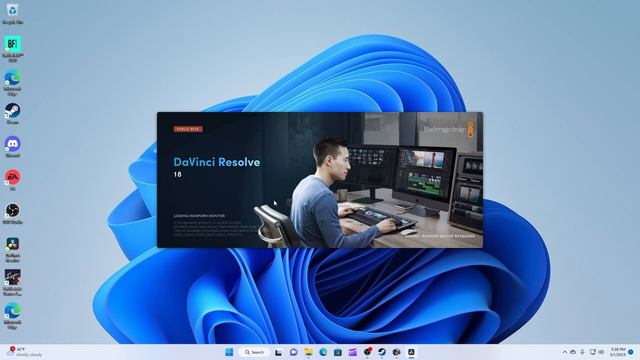
Task: Open the blue notification count badge
Action: pos(631,352)
